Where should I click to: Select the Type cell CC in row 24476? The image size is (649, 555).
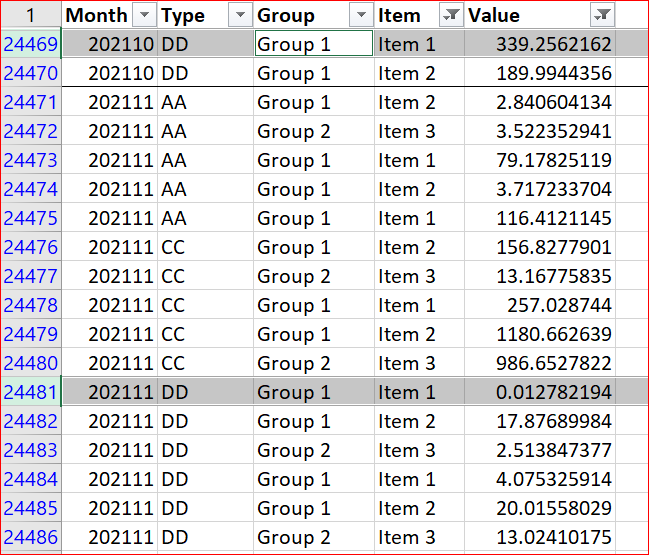click(206, 247)
